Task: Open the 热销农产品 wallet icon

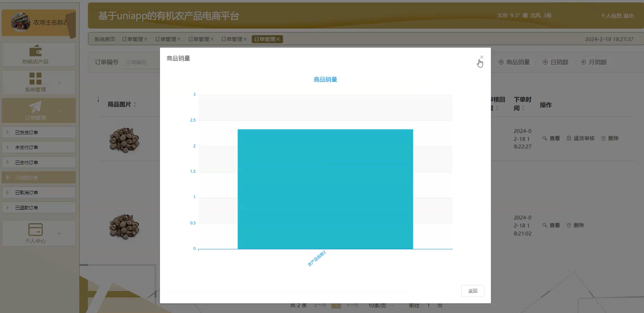Action: pos(36,51)
